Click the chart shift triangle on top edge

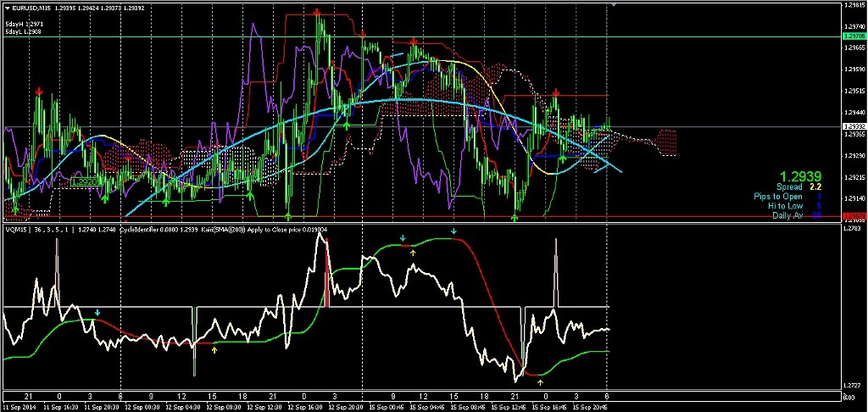614,4
